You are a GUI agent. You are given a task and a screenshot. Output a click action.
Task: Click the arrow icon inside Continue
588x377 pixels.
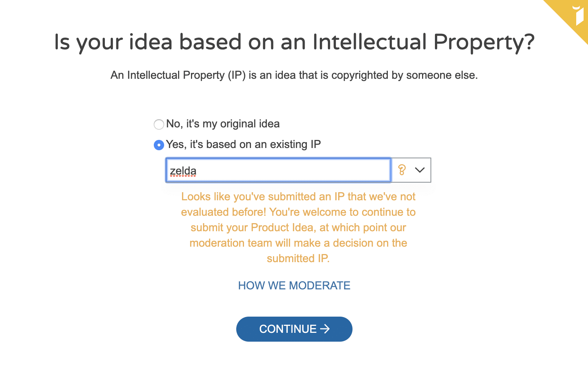[x=325, y=329]
